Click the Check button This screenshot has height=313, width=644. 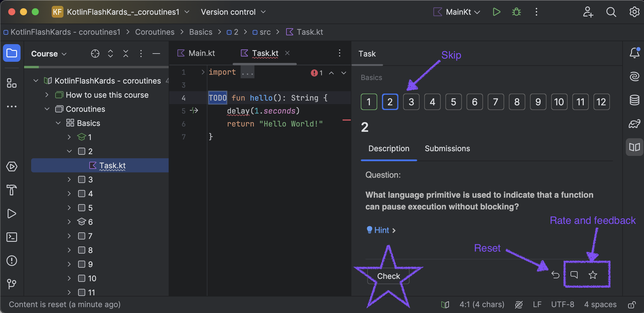click(388, 276)
